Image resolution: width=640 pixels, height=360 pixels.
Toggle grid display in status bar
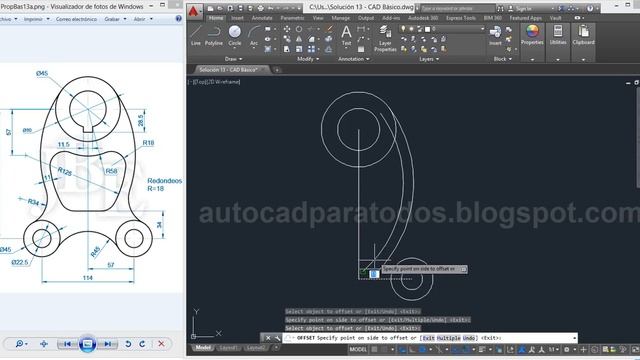point(374,349)
